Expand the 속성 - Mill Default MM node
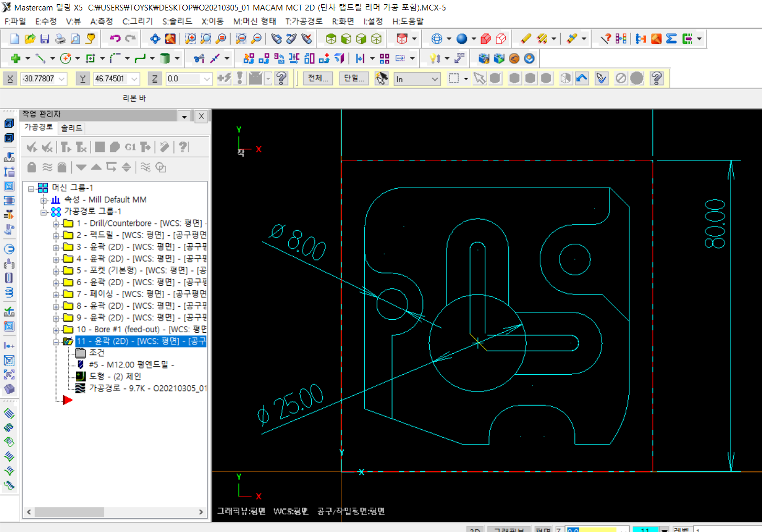 point(44,201)
